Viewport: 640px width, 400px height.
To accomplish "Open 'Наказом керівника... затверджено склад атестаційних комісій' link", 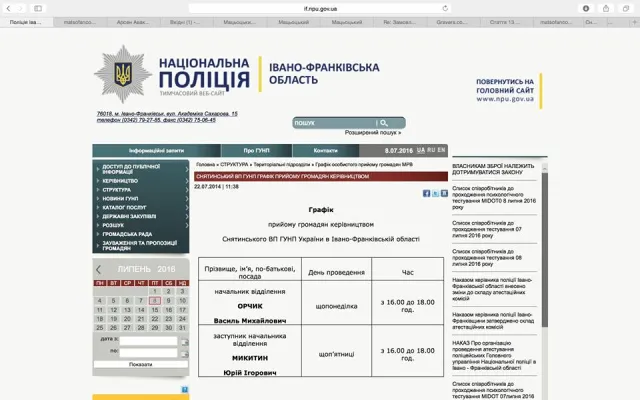I will (x=493, y=321).
